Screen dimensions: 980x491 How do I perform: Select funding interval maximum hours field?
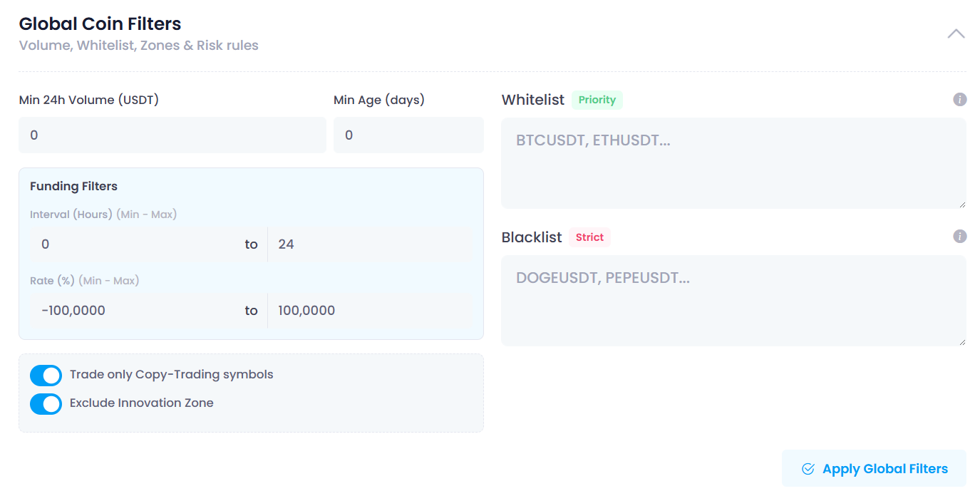click(369, 244)
